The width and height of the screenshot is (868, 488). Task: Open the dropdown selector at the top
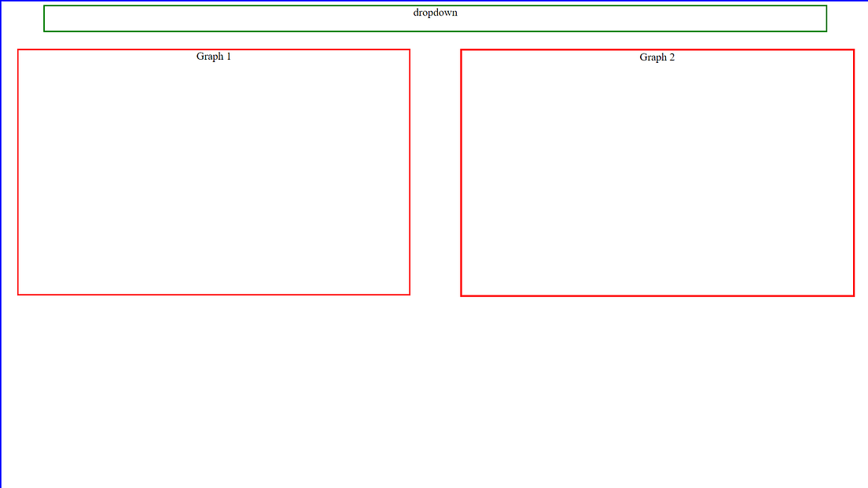click(x=435, y=17)
